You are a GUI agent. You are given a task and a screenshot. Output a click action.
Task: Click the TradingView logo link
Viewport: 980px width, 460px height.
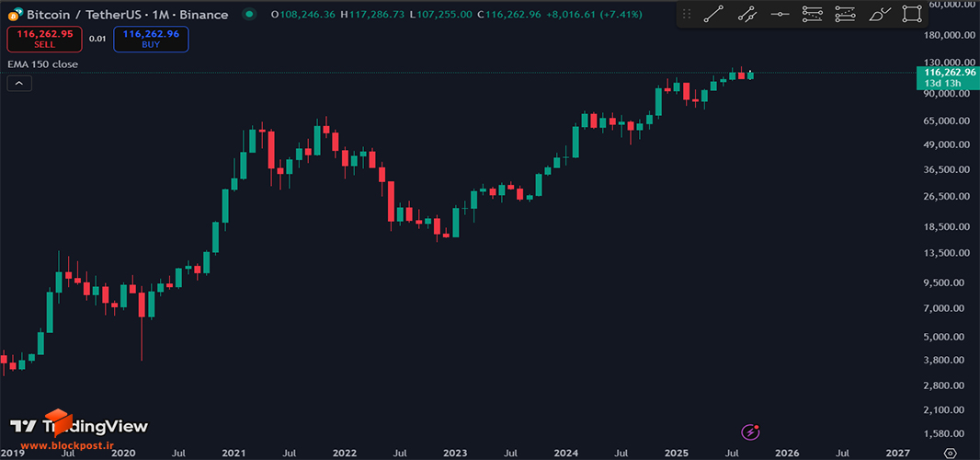79,427
